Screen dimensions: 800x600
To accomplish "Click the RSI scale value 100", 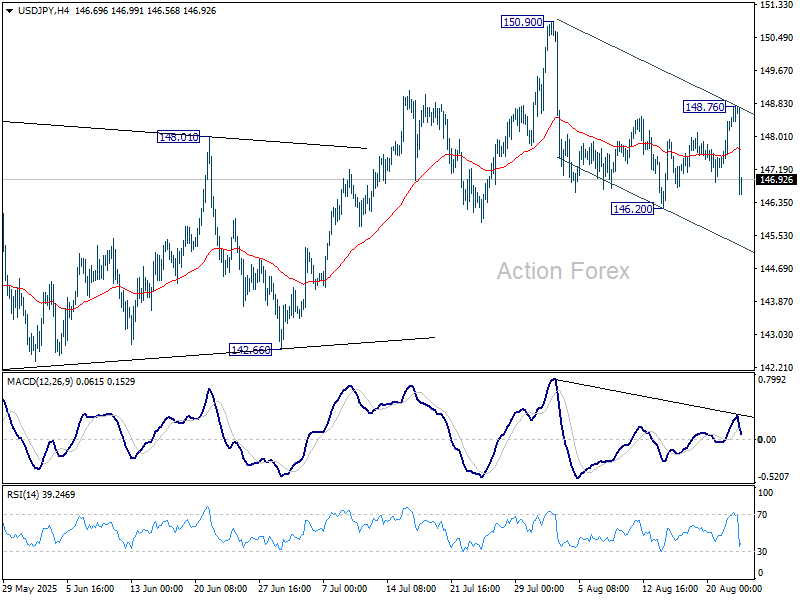I will tap(766, 491).
